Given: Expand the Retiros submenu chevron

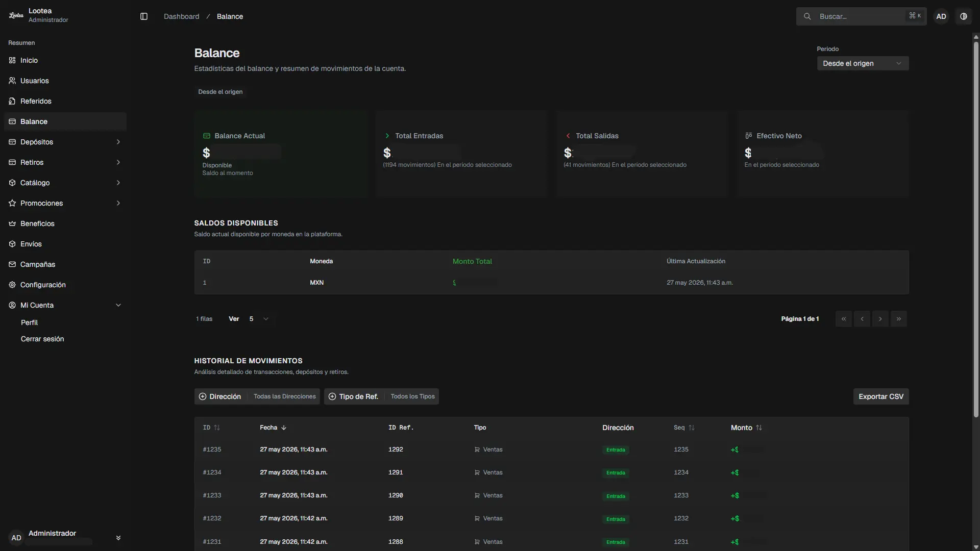Looking at the screenshot, I should tap(118, 162).
